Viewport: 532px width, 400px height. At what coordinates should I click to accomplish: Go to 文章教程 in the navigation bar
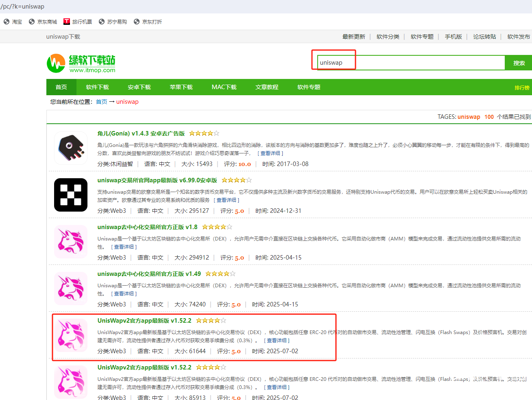(267, 87)
